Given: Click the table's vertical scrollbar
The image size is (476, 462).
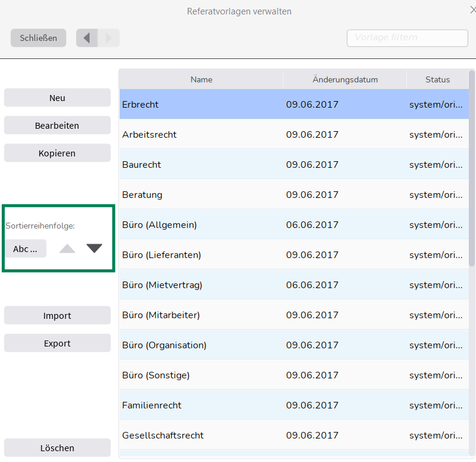Looking at the screenshot, I should (x=472, y=168).
